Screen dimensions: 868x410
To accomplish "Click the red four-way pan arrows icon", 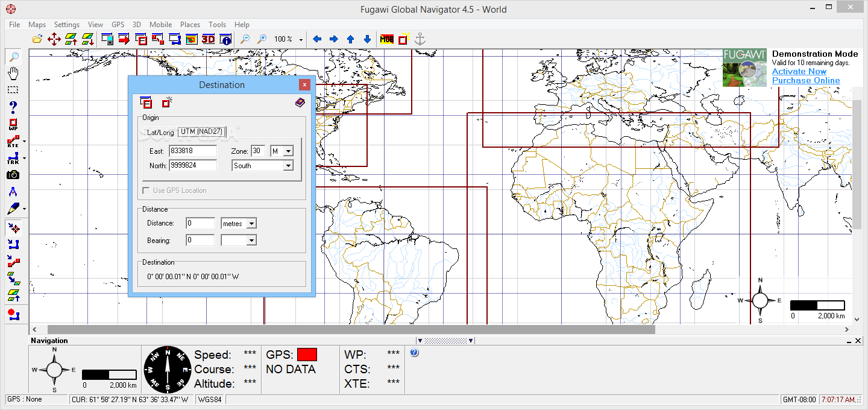I will pos(54,39).
